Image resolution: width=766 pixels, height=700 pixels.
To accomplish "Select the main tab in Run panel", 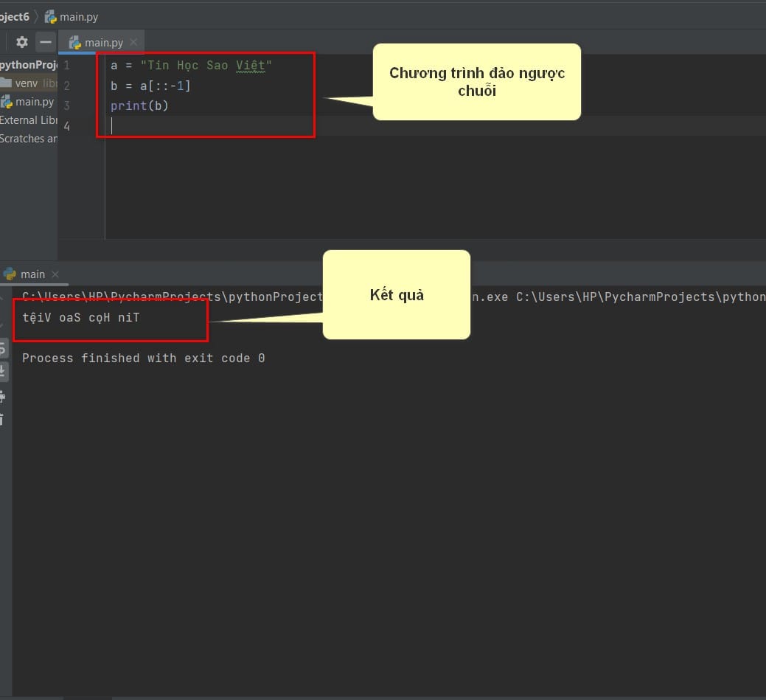I will click(x=32, y=274).
